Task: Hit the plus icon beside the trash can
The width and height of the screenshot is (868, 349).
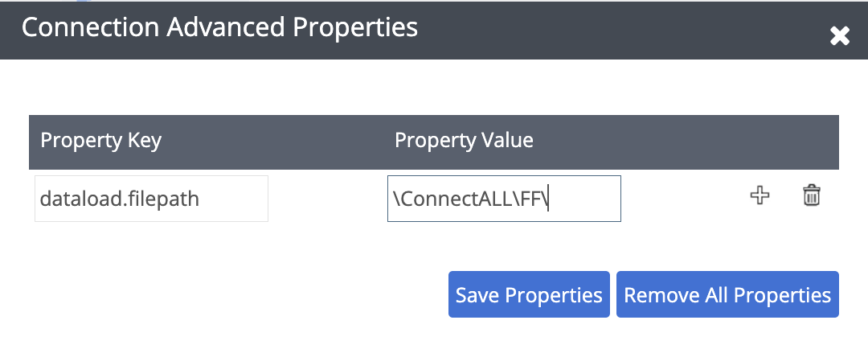Action: [759, 195]
